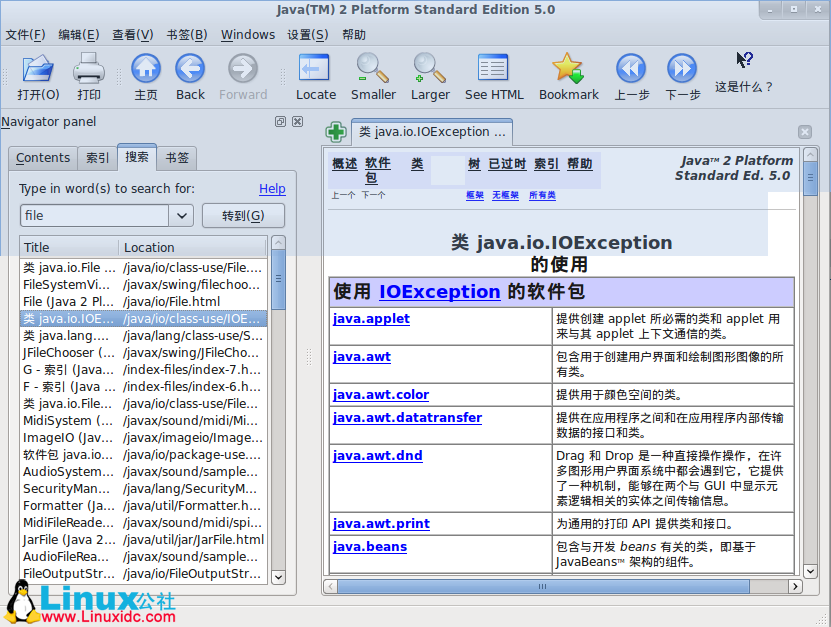831x627 pixels.
Task: Open the java.awt.dnd package link
Action: pos(377,456)
